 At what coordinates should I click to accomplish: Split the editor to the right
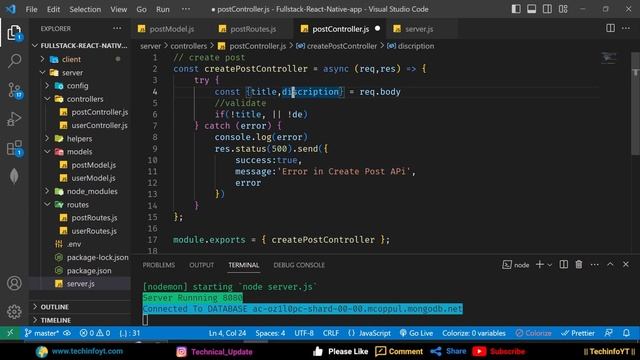pyautogui.click(x=610, y=28)
